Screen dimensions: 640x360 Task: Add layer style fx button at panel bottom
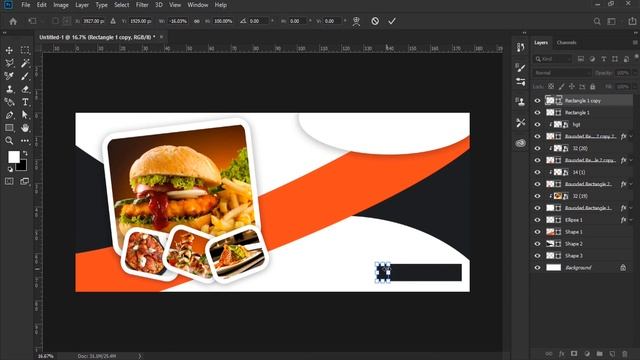pyautogui.click(x=562, y=353)
